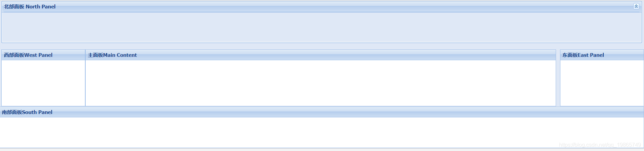Viewport: 644px width, 151px height.
Task: Click inside the Main Content white body area
Action: click(321, 83)
